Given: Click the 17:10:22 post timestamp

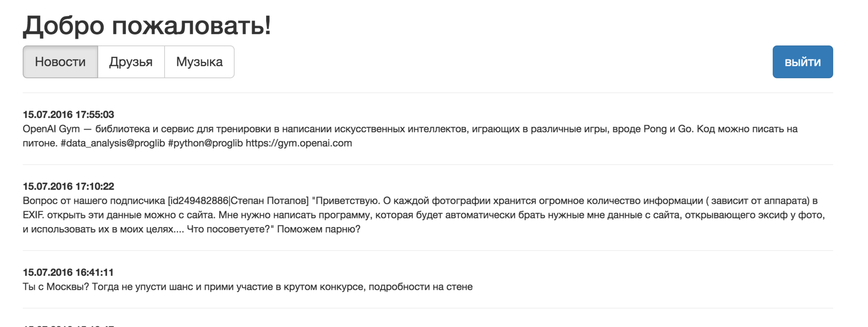Looking at the screenshot, I should (x=68, y=186).
